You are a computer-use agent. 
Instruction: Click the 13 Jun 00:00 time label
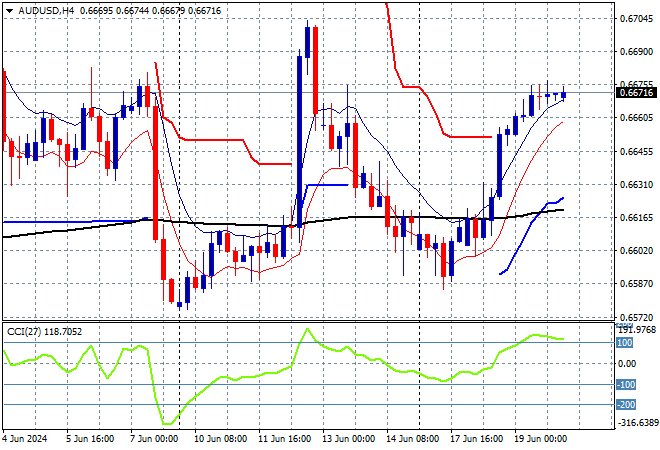click(x=349, y=439)
